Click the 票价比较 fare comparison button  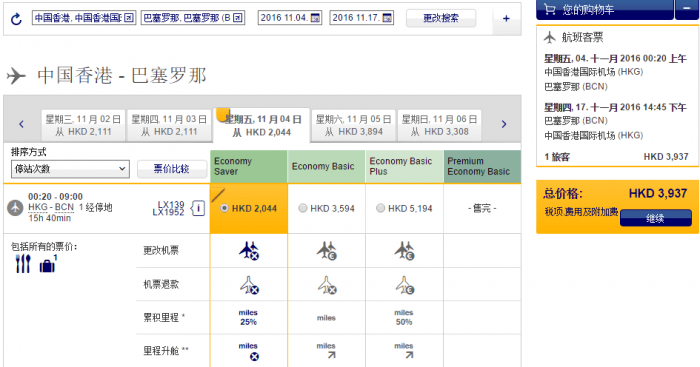click(x=172, y=169)
